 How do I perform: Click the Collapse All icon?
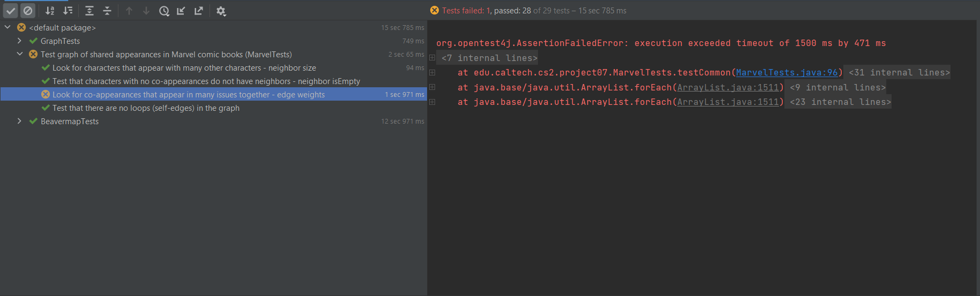(107, 11)
